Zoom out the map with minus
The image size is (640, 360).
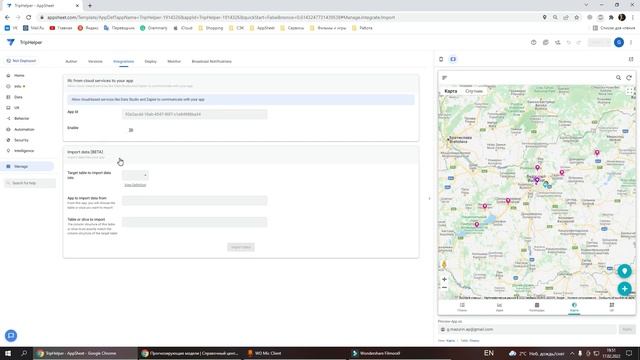tap(444, 288)
